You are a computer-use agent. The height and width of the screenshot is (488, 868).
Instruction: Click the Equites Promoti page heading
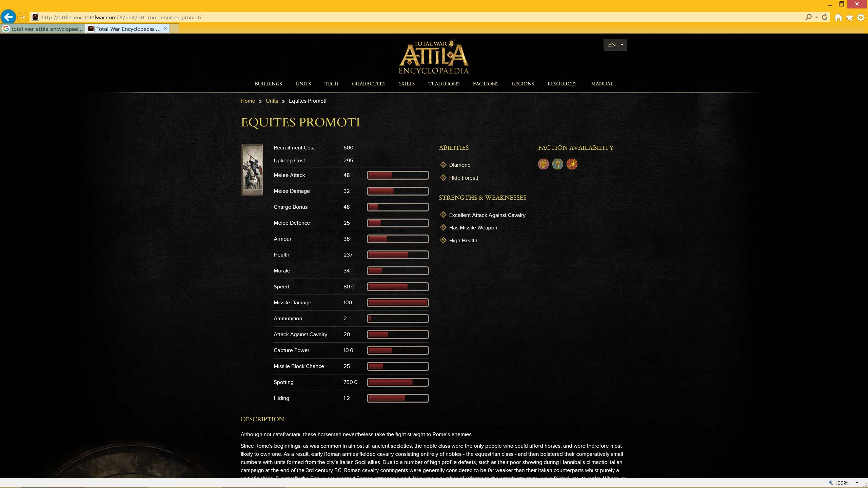pos(300,122)
